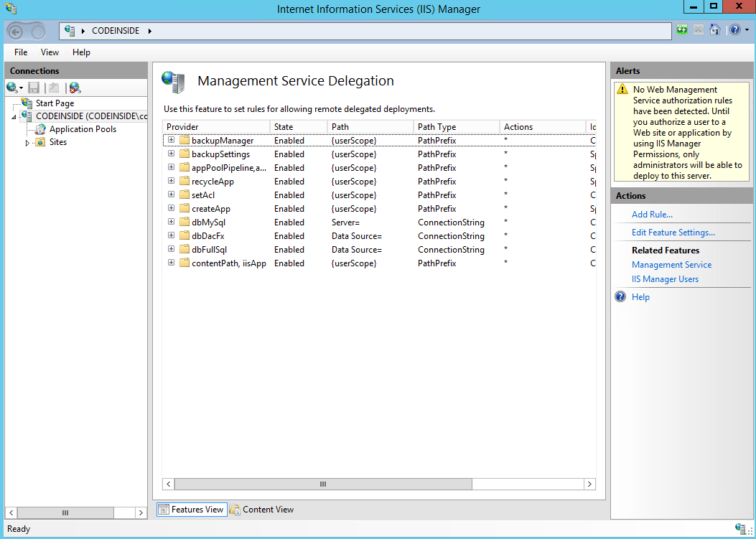The height and width of the screenshot is (539, 756).
Task: Sort by the Path column header
Action: 370,127
